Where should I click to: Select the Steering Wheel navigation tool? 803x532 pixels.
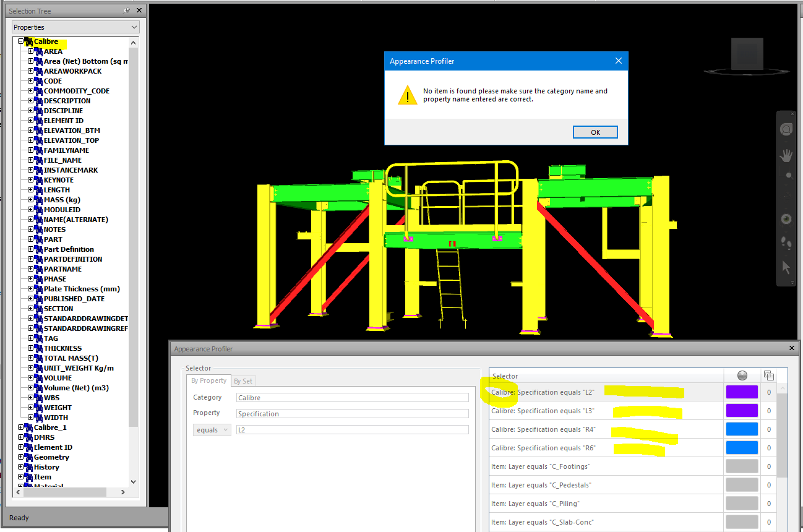click(x=786, y=129)
